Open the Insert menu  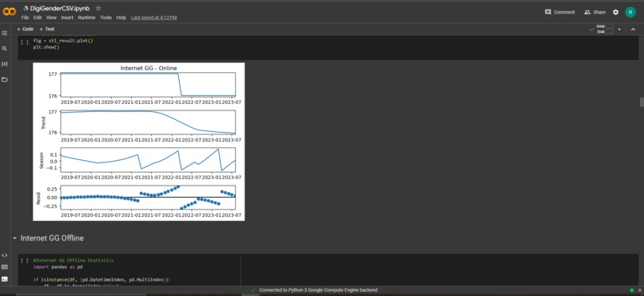point(67,18)
